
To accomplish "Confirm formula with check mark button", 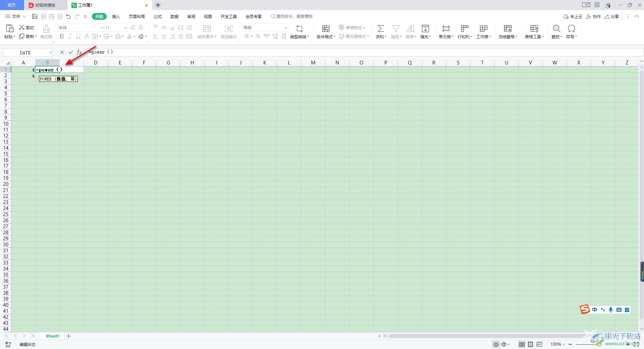I will (x=71, y=52).
